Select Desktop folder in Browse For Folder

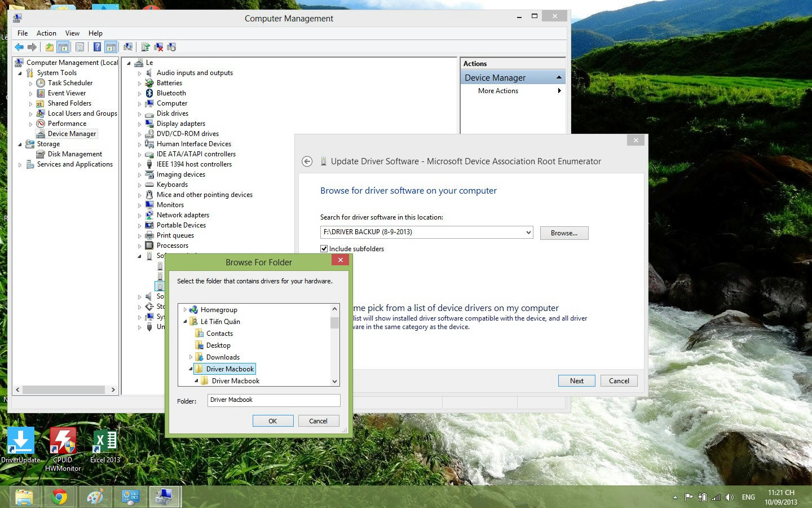(218, 345)
